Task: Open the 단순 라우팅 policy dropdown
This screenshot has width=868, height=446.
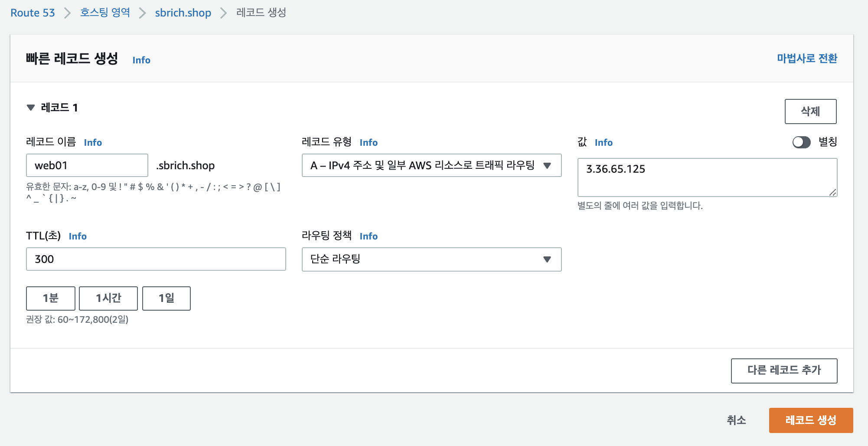Action: coord(431,259)
